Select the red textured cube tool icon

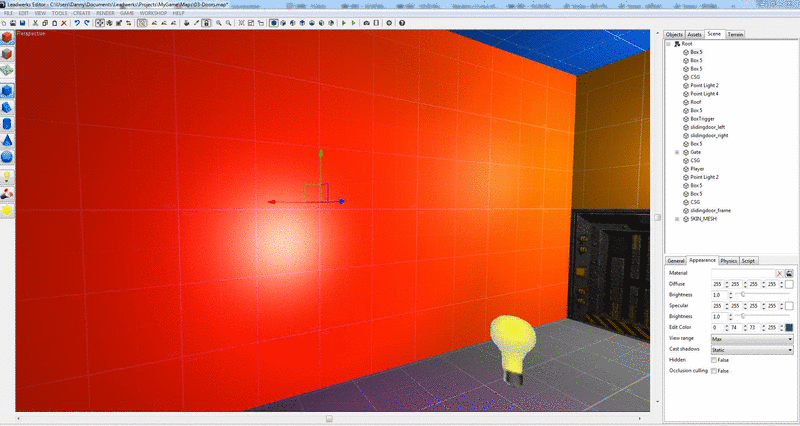click(x=7, y=38)
